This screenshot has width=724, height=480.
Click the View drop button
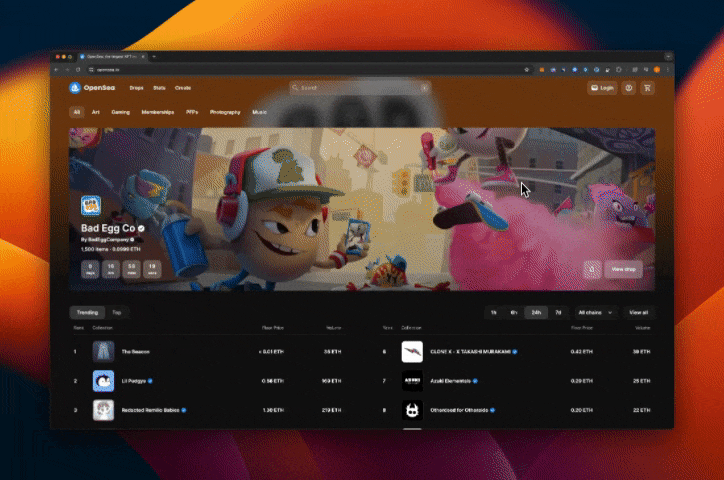(x=623, y=269)
